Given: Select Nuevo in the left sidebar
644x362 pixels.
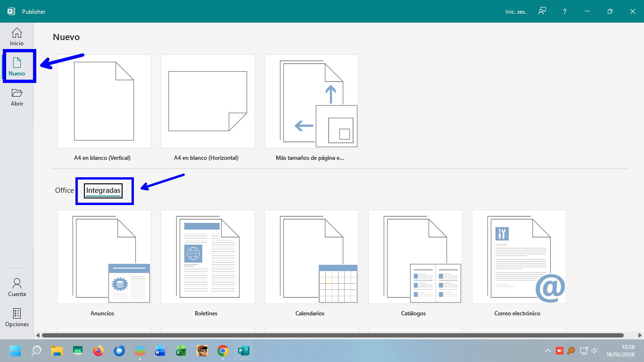Looking at the screenshot, I should pyautogui.click(x=17, y=66).
